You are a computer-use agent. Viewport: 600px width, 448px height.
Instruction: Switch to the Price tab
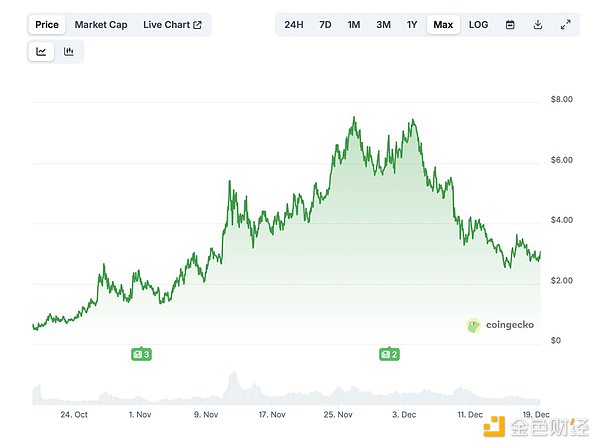(x=47, y=24)
